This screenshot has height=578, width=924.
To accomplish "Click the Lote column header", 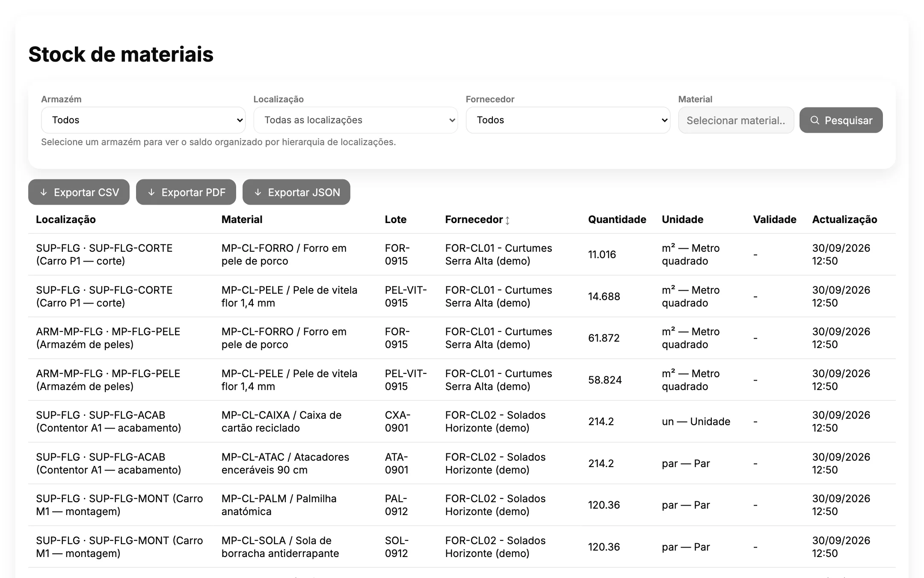I will click(x=396, y=220).
